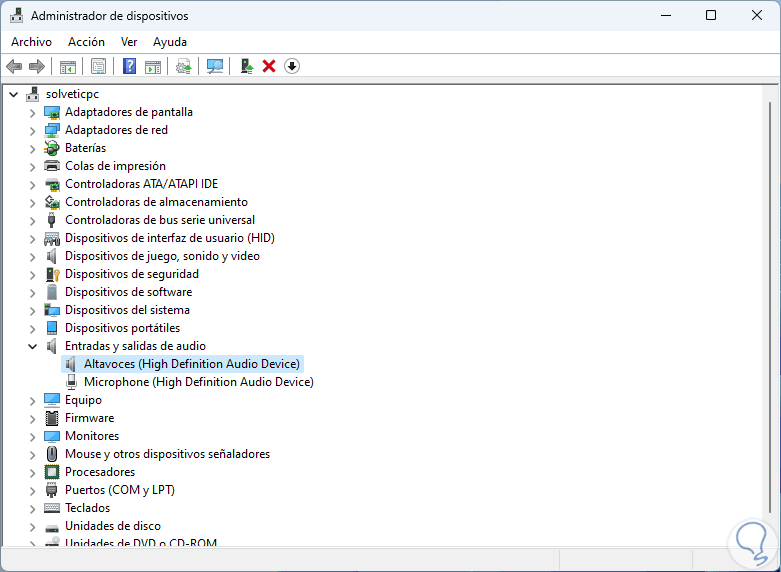Click the Forward arrow in the toolbar
This screenshot has height=572, width=781.
[37, 66]
